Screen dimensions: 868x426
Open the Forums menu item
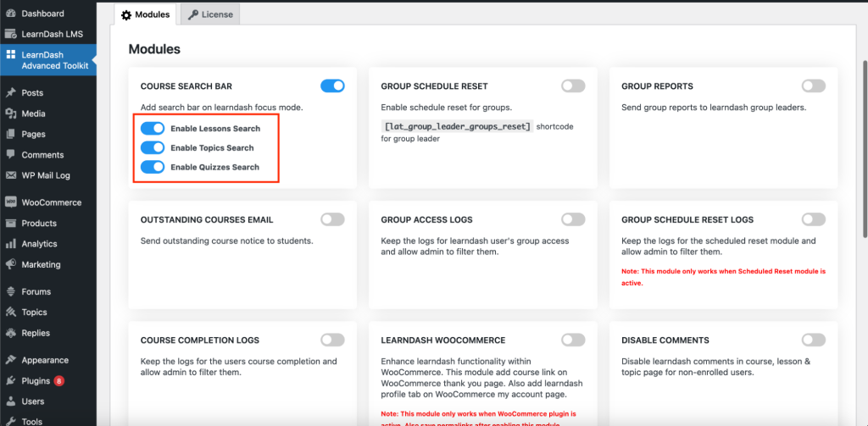click(x=48, y=291)
